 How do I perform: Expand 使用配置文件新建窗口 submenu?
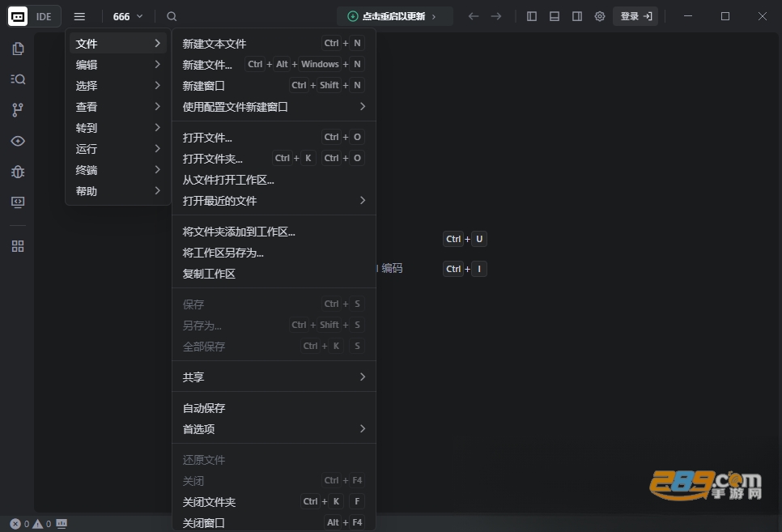274,107
